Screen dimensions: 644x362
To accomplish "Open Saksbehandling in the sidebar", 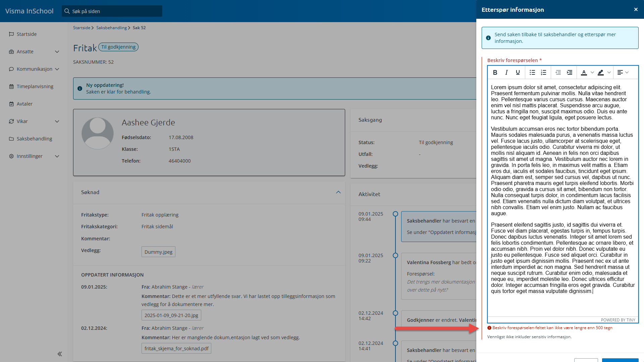I will point(34,139).
